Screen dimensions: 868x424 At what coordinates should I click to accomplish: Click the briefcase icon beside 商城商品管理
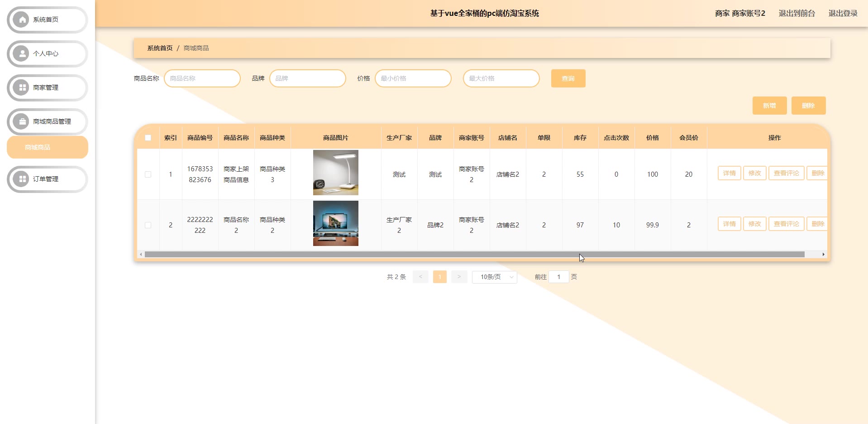tap(21, 121)
